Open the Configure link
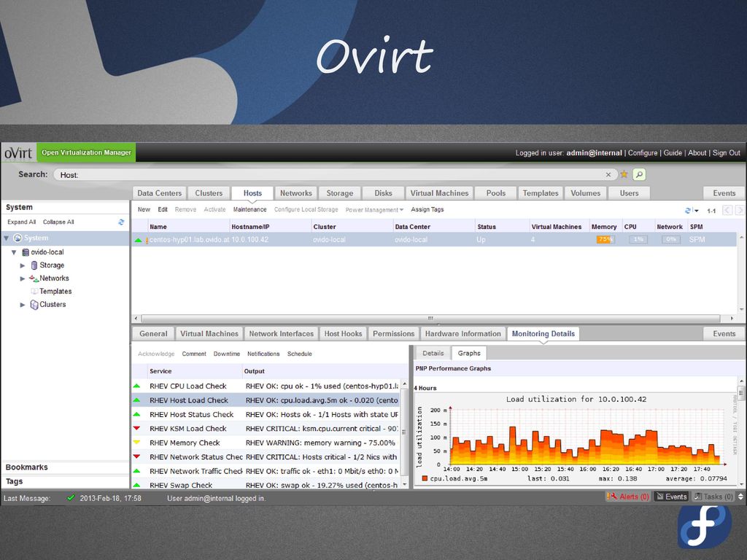The height and width of the screenshot is (560, 747). point(642,153)
